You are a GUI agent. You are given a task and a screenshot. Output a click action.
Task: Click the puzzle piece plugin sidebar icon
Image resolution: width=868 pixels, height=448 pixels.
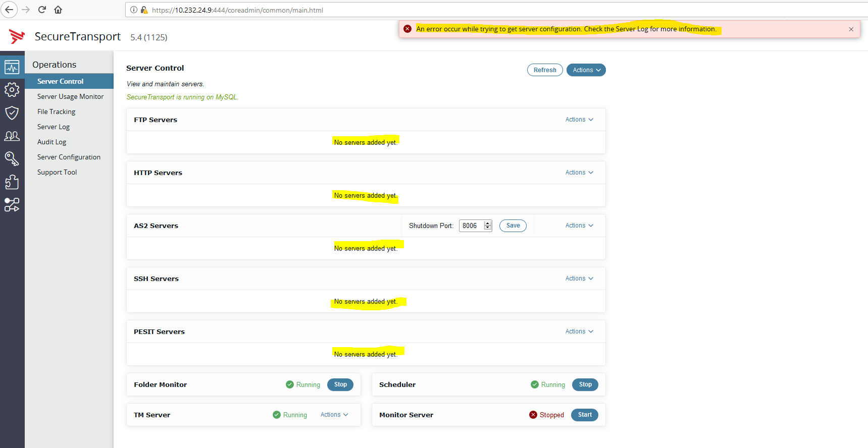(12, 182)
